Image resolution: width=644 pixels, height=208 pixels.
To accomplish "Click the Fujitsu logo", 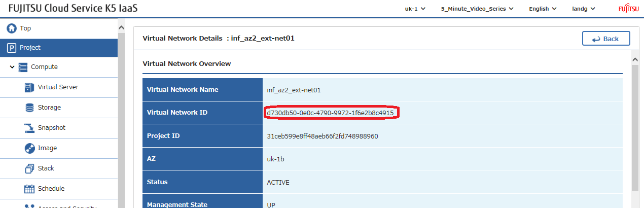I will click(x=628, y=9).
